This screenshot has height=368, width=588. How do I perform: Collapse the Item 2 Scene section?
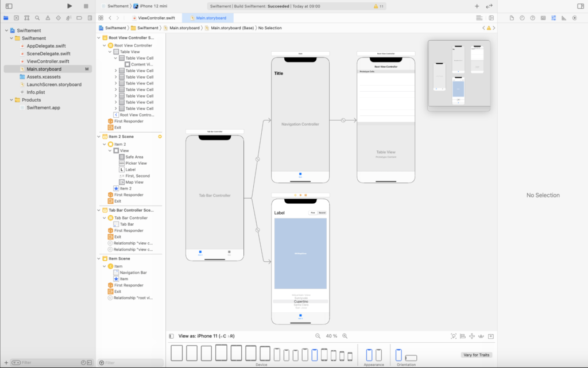[99, 137]
